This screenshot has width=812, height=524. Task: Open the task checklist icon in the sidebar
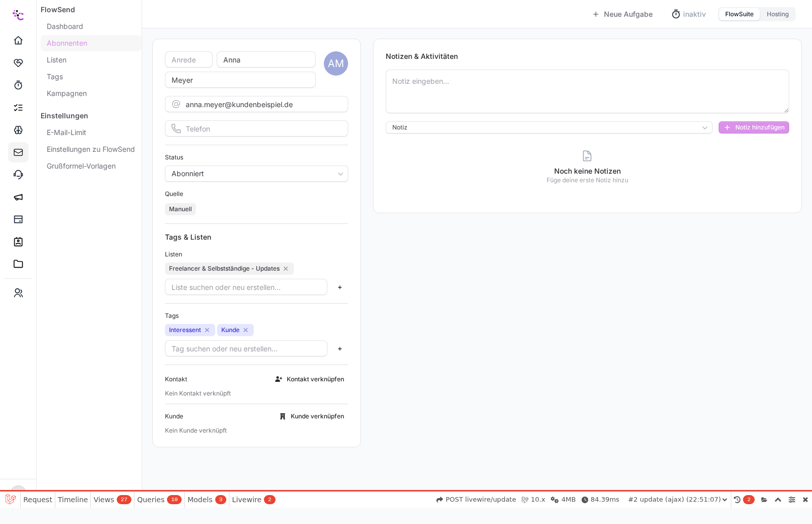[18, 108]
